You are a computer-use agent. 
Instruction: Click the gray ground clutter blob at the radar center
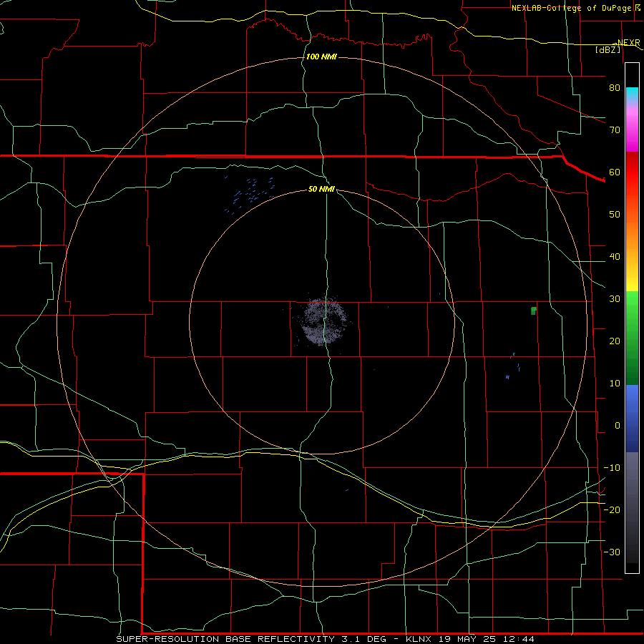tap(325, 321)
